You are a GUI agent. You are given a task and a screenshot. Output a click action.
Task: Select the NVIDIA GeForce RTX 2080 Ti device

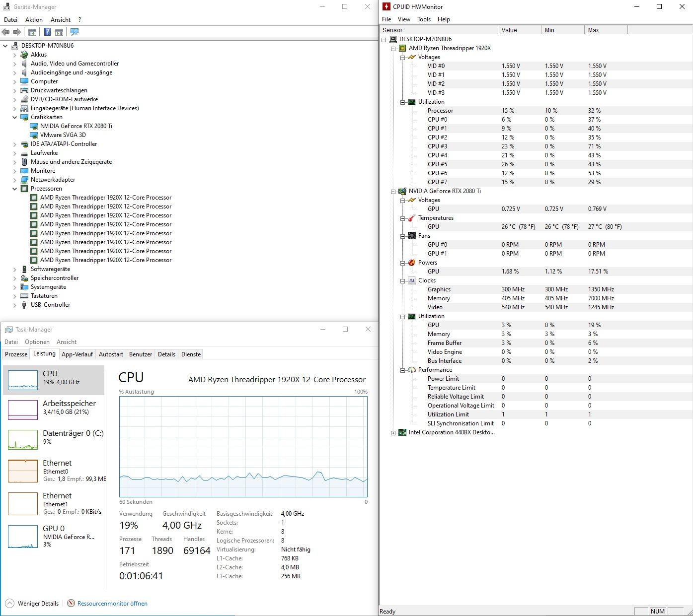(76, 126)
